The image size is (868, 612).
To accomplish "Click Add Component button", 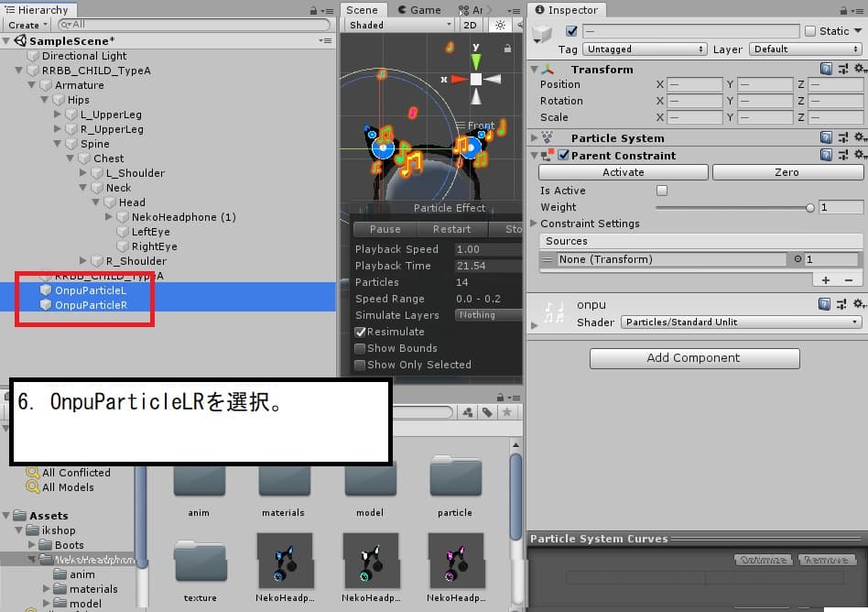I will [x=694, y=358].
